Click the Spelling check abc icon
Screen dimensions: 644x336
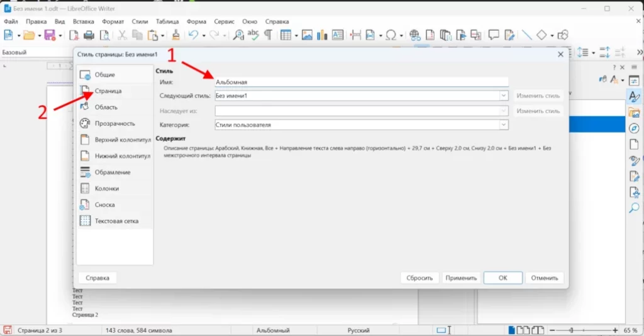[x=253, y=35]
